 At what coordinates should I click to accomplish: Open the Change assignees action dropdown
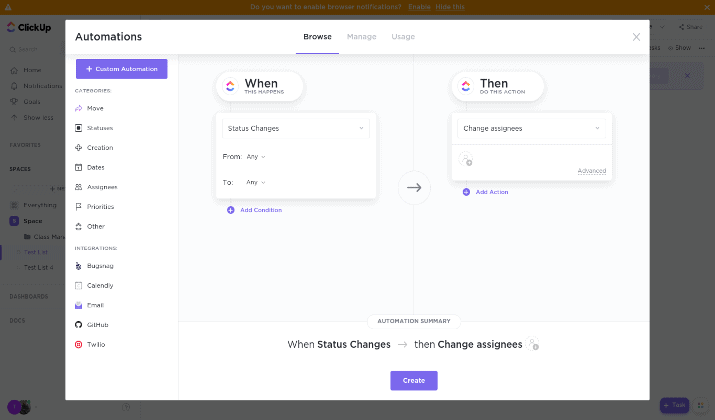pos(531,128)
